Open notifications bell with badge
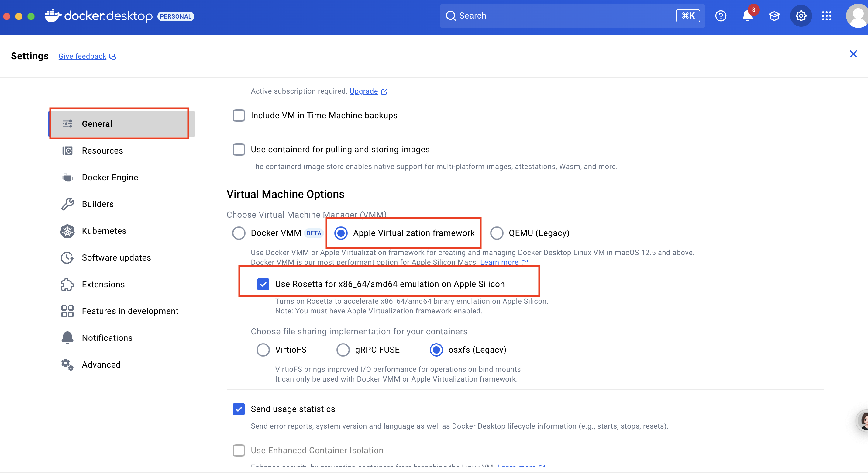 [x=748, y=15]
